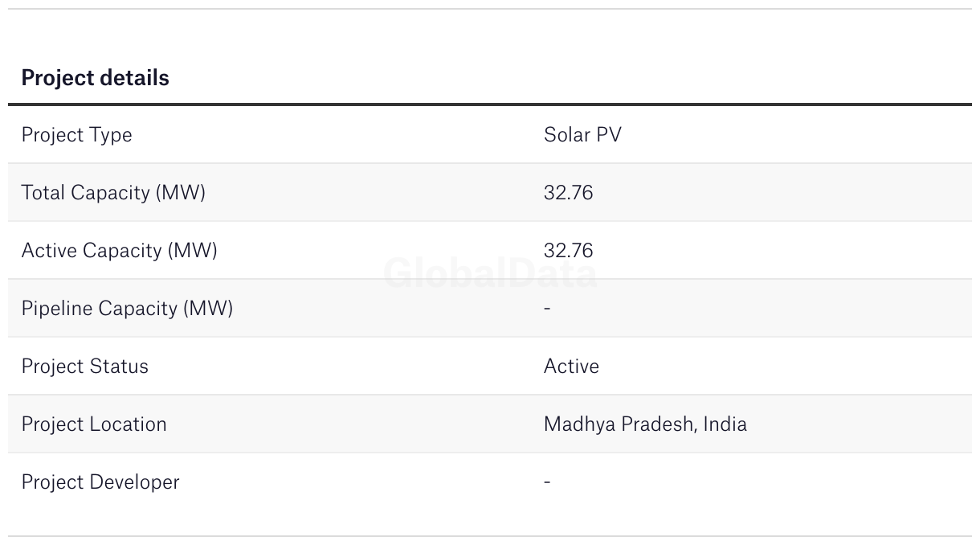Click the Madhya Pradesh text
Viewport: 980px width, 545px height.
pyautogui.click(x=619, y=424)
